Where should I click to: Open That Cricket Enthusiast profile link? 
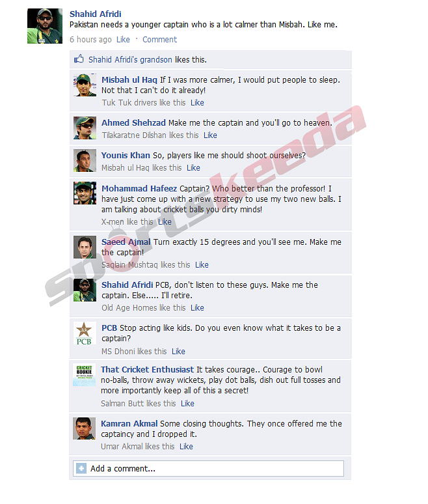coord(148,370)
